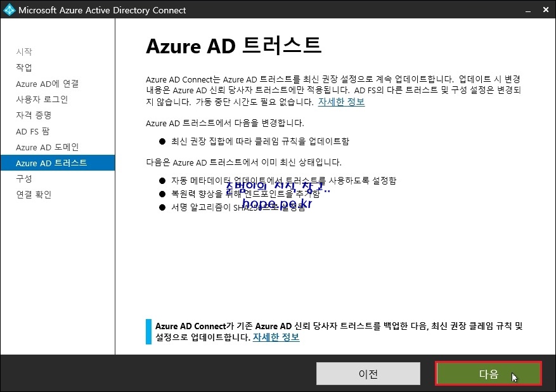
Task: Select the AD FS 팜 step
Action: click(32, 131)
